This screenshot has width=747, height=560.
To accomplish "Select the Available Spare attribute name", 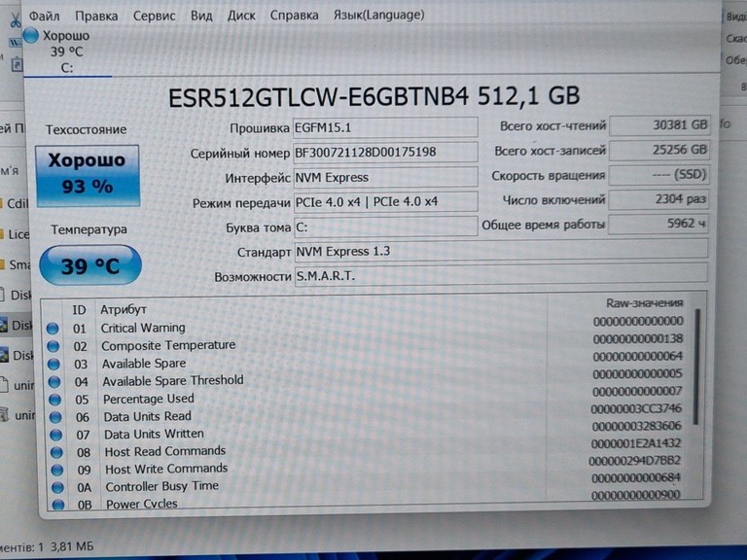I will (x=144, y=364).
